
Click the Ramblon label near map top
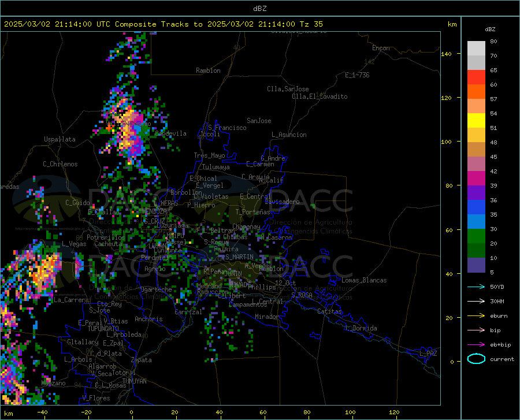[x=208, y=70]
